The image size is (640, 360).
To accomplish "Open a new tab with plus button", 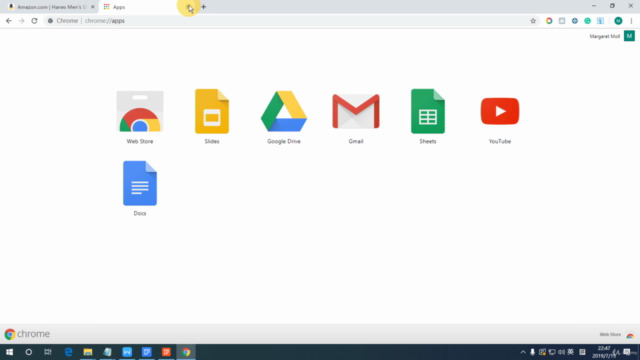I will 204,7.
